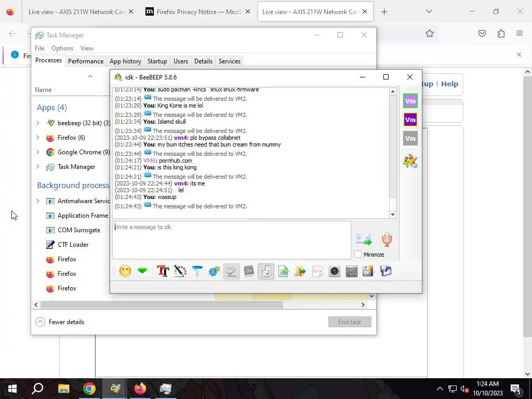The width and height of the screenshot is (532, 399).
Task: Open the View menu in Task Manager
Action: [87, 48]
